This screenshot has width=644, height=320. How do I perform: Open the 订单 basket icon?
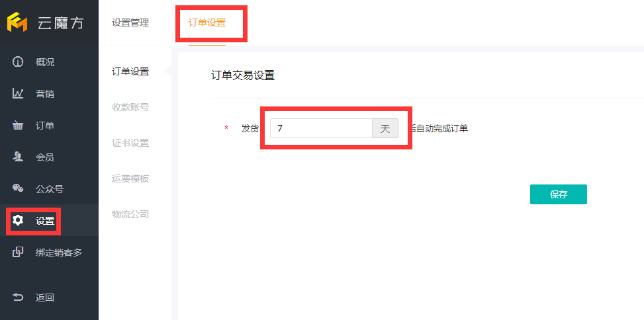pyautogui.click(x=18, y=126)
